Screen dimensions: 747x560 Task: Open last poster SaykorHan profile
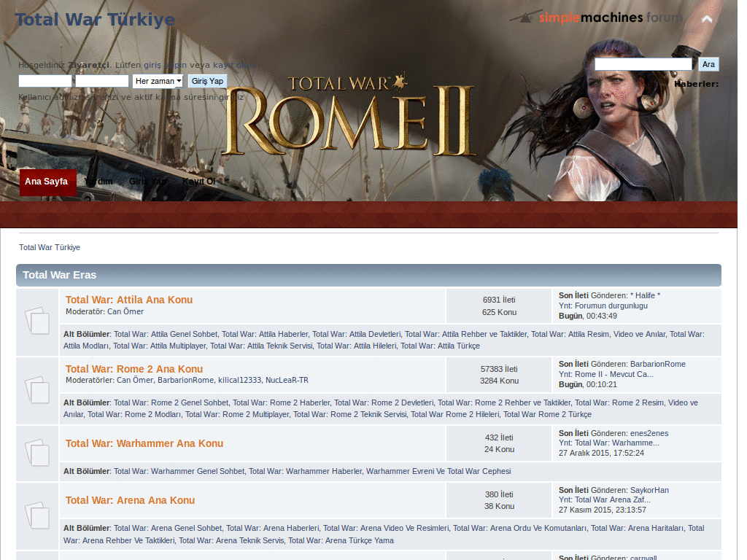click(649, 490)
